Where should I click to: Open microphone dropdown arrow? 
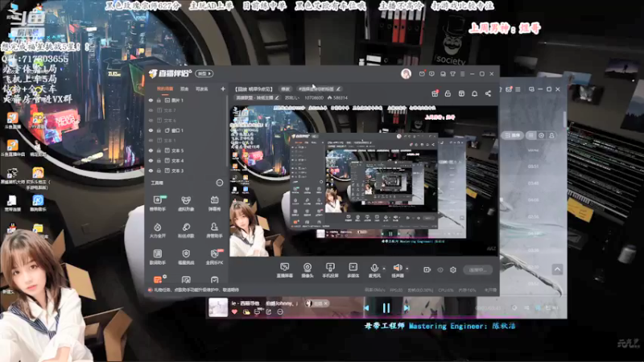point(384,269)
